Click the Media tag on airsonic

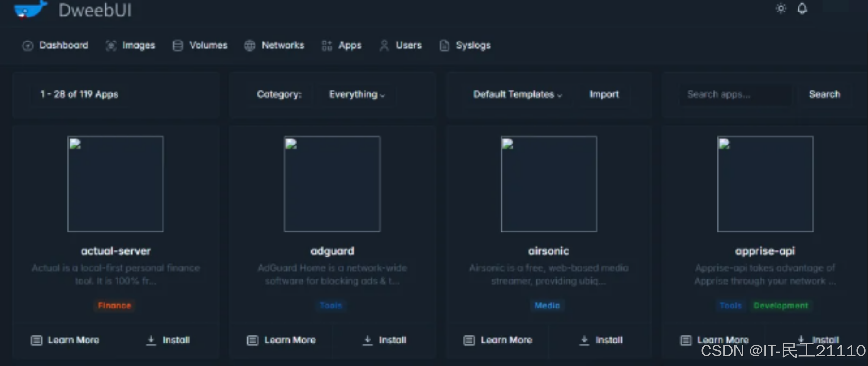click(547, 306)
